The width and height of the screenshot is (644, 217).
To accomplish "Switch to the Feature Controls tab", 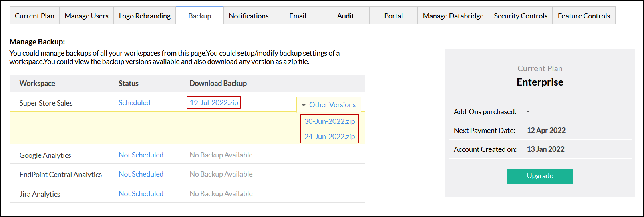I will pyautogui.click(x=584, y=16).
